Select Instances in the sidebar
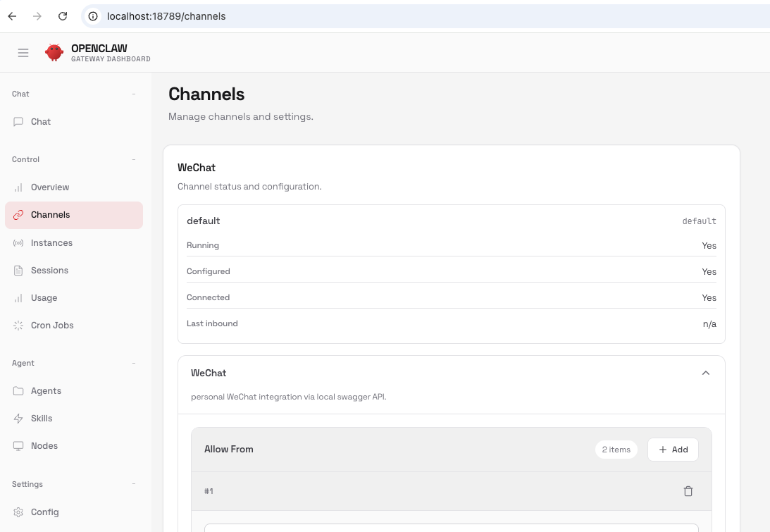The image size is (770, 532). [51, 243]
